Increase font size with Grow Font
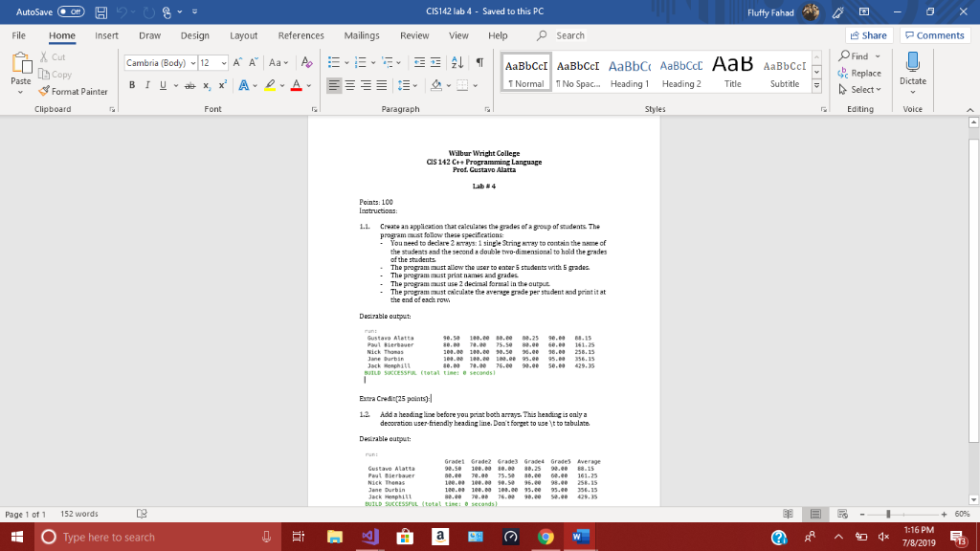Viewport: 980px width, 551px height. pos(237,62)
